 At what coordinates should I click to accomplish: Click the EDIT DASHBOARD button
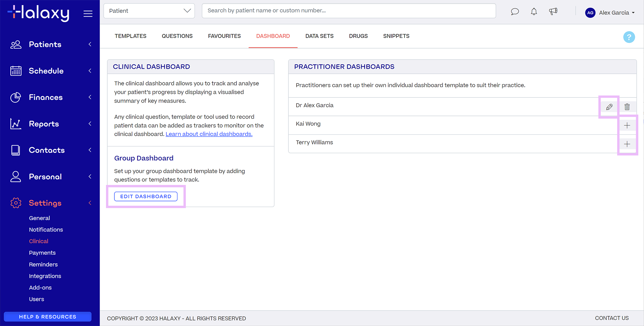146,196
